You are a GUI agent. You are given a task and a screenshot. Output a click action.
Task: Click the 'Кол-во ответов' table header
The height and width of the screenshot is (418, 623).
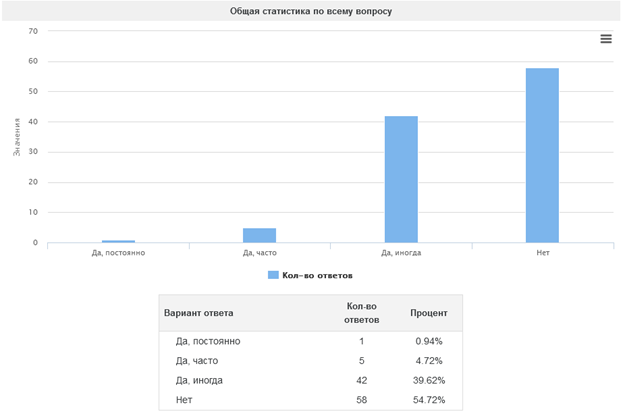coord(362,313)
